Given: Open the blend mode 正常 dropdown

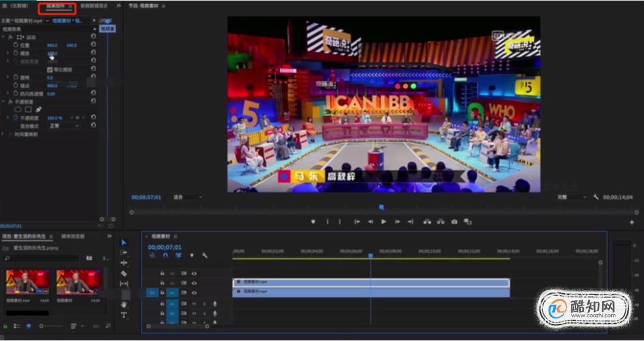Looking at the screenshot, I should (x=64, y=126).
